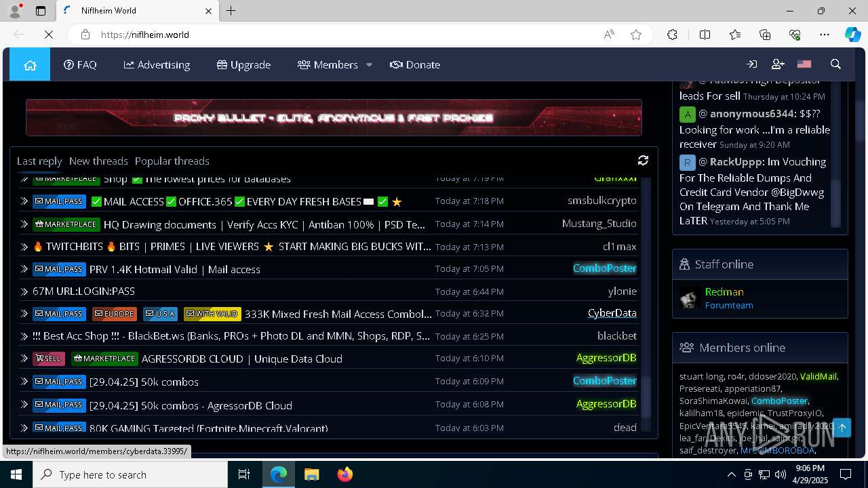Switch to the New threads tab

(98, 161)
